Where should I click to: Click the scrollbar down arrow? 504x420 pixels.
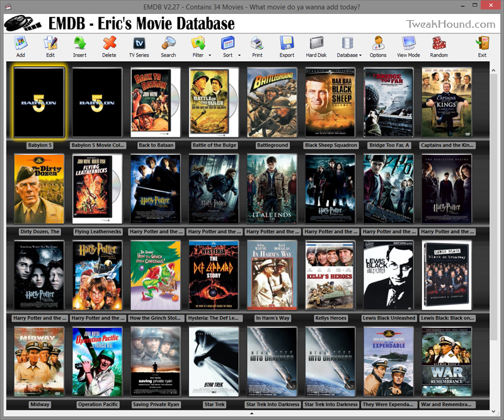pos(493,411)
